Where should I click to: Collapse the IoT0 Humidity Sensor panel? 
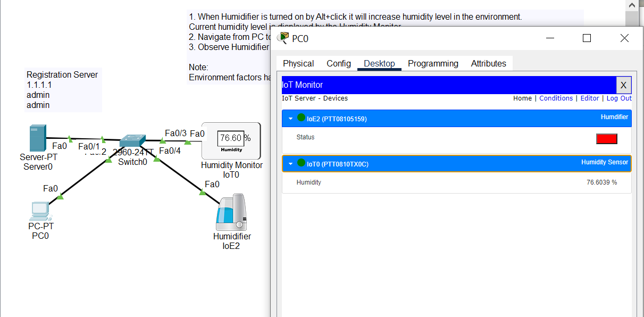290,164
